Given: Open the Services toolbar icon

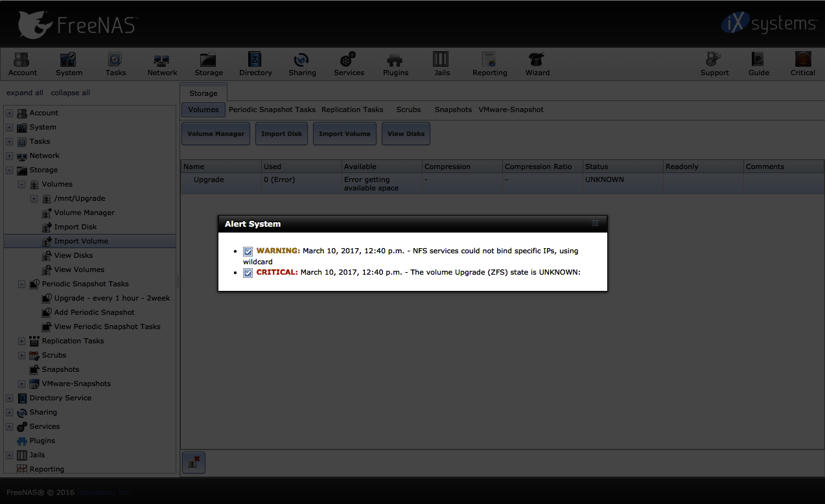Looking at the screenshot, I should (349, 64).
